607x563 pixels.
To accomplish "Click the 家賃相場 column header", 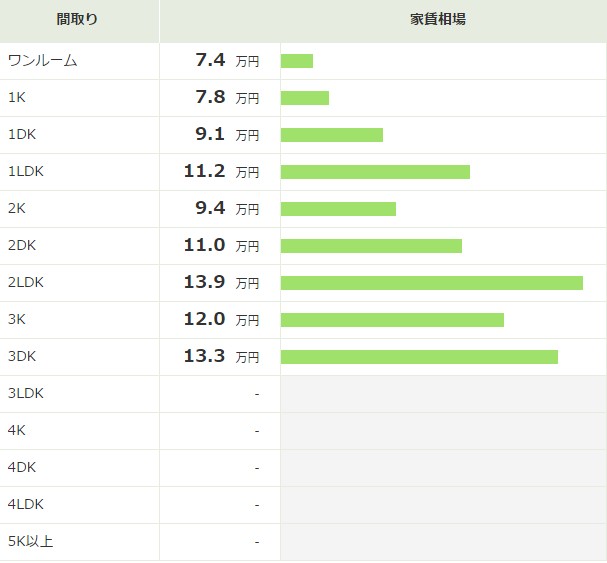I will (x=438, y=19).
